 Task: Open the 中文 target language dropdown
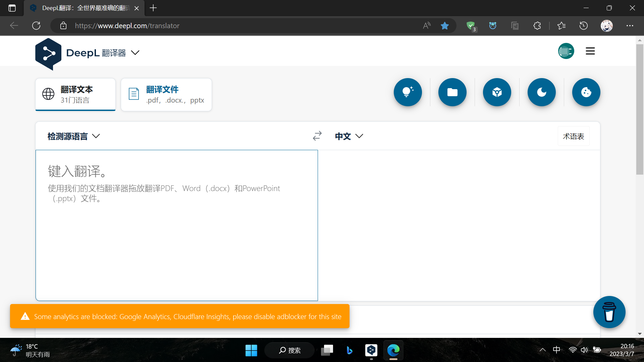(x=349, y=136)
